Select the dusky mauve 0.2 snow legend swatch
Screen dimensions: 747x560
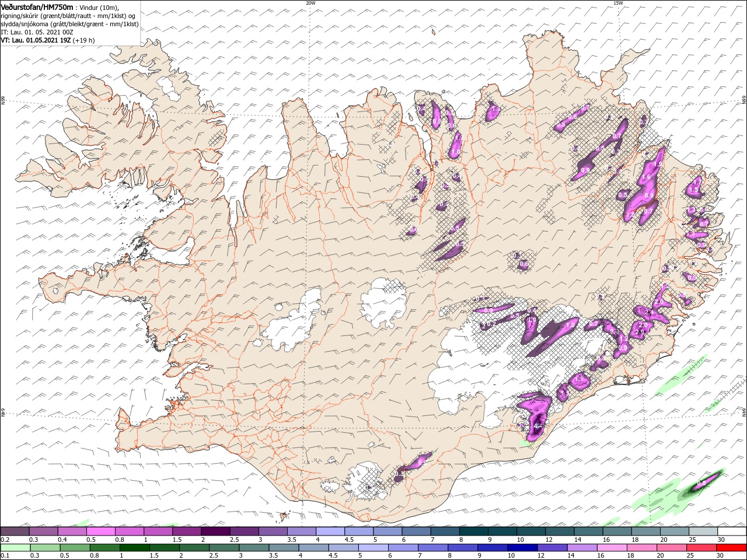15,531
